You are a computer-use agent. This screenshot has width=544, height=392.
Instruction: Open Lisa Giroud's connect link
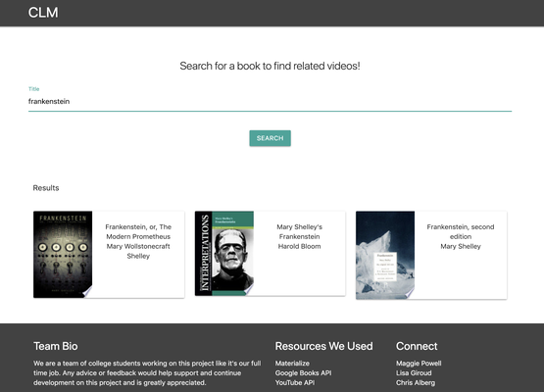(414, 373)
